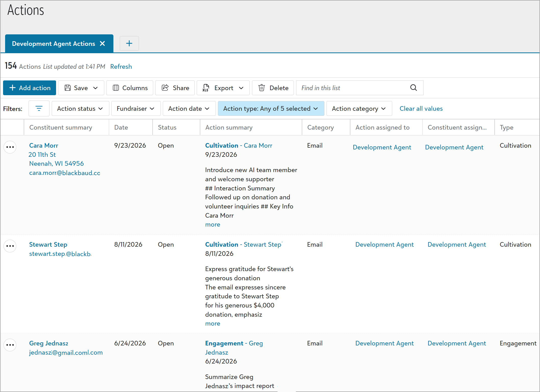Screen dimensions: 540x392
Task: Add a new list tab with plus
Action: point(129,43)
